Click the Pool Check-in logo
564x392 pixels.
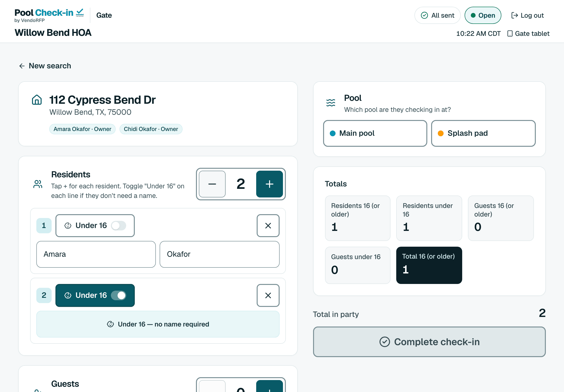49,15
